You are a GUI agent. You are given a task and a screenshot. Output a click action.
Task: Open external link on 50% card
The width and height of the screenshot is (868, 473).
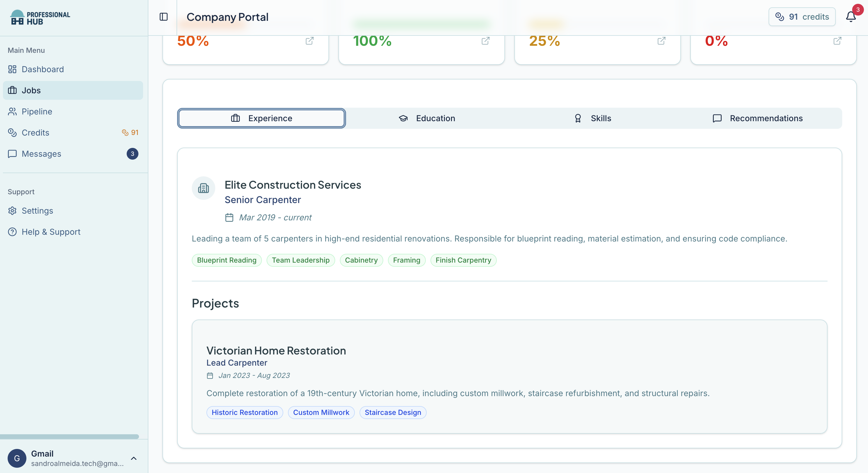(309, 41)
